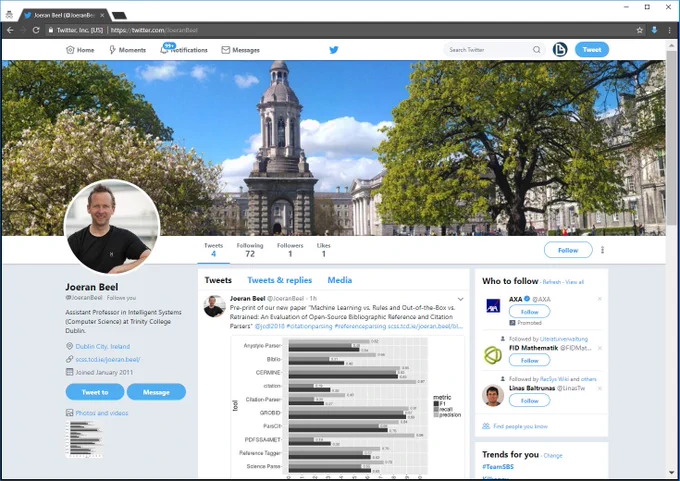Open Notifications in top bar
The width and height of the screenshot is (680, 481).
[x=184, y=49]
